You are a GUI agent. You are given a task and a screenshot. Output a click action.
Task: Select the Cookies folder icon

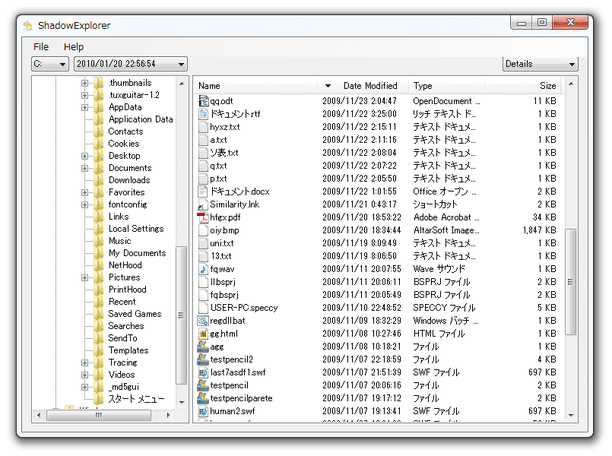click(x=99, y=144)
